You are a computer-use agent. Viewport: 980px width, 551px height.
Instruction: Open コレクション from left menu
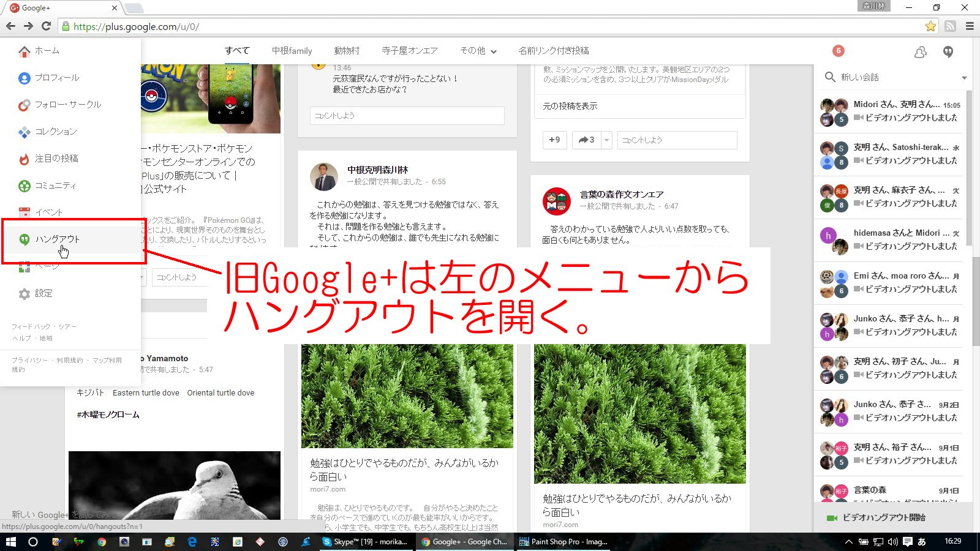click(48, 132)
